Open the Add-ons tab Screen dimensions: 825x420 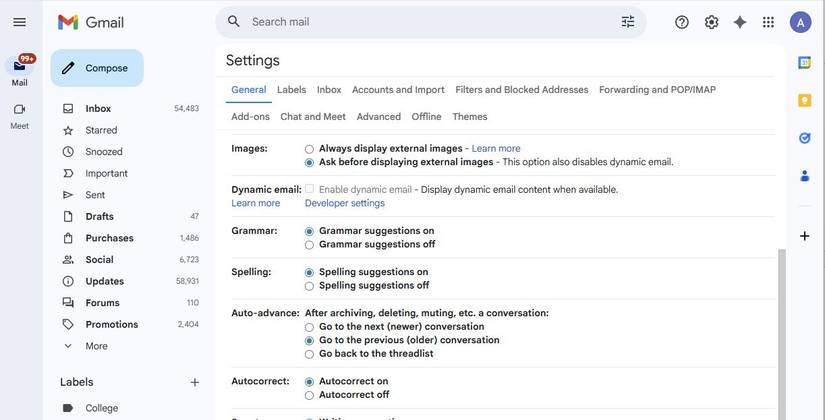(x=250, y=116)
